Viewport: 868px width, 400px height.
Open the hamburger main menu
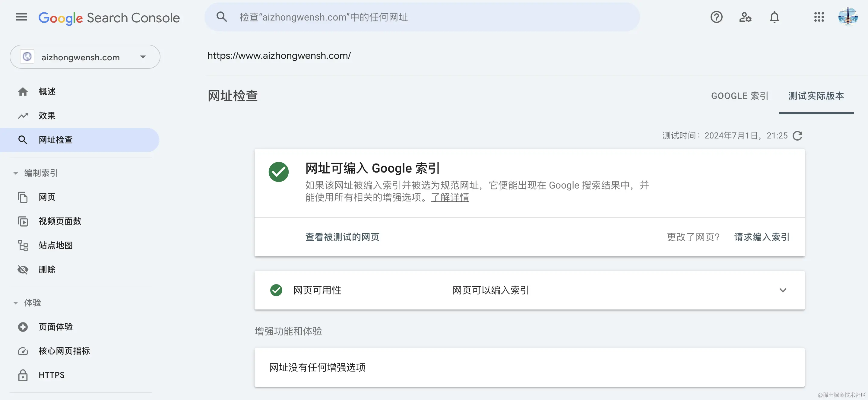22,17
